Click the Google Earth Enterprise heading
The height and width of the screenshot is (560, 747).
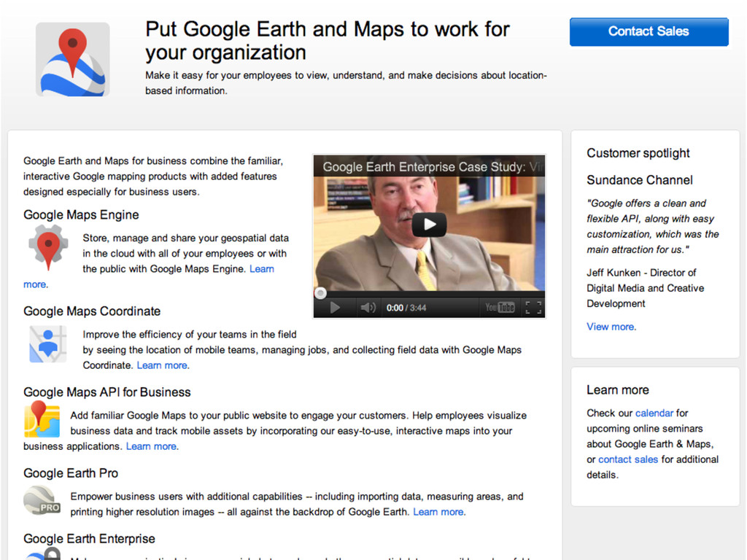[x=89, y=539]
